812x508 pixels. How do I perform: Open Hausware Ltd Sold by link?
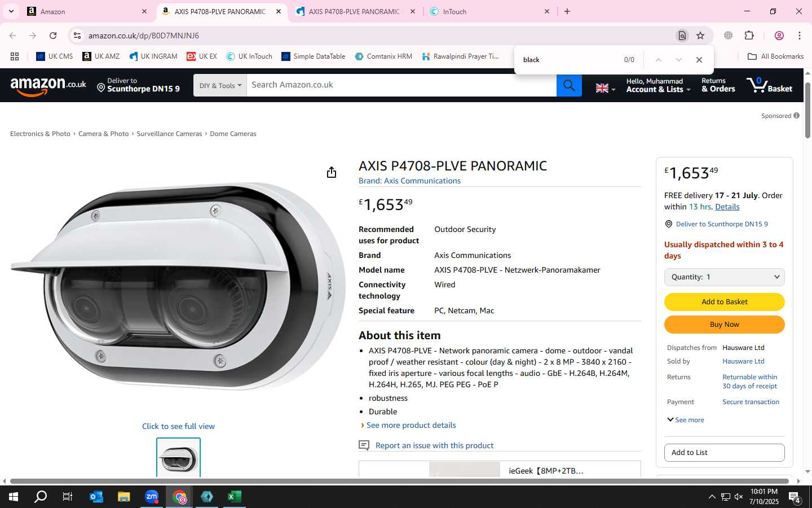743,361
